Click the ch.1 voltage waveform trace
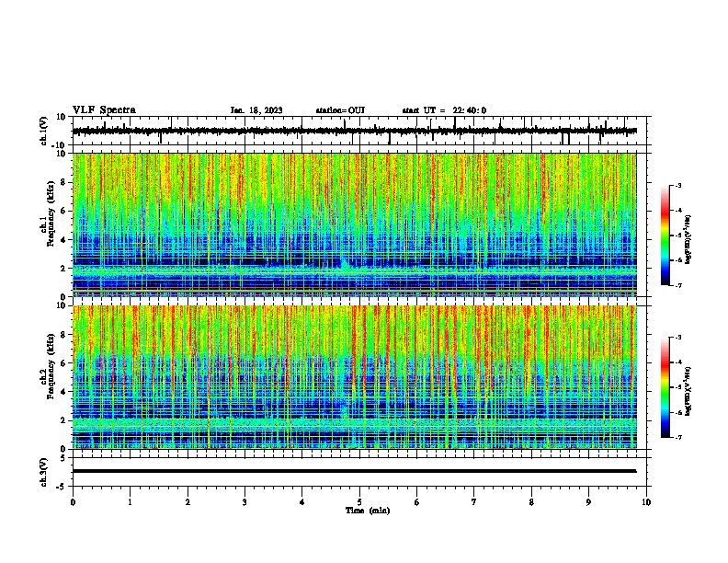This screenshot has width=728, height=563. click(354, 131)
